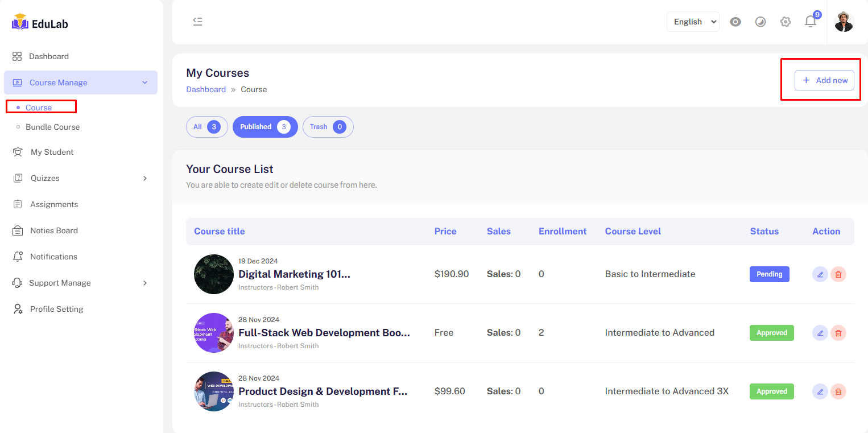Follow the Dashboard breadcrumb link
The width and height of the screenshot is (868, 433).
(x=206, y=89)
